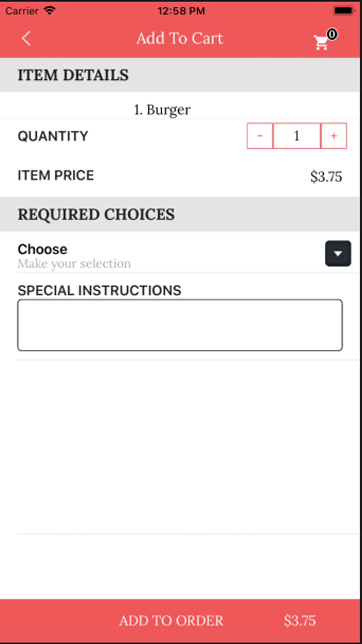362x644 pixels.
Task: Increase quantity with the plus button
Action: [334, 136]
